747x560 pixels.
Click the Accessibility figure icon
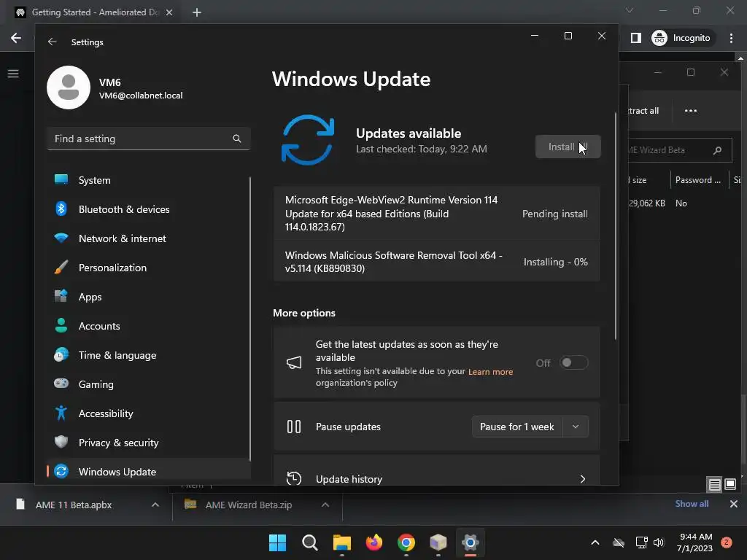(61, 413)
